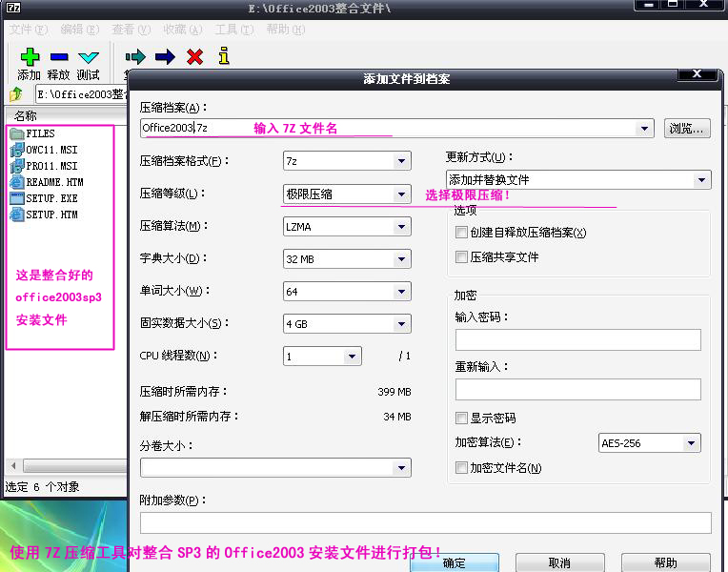
Task: Select PRO11.MSI file icon
Action: click(x=17, y=166)
